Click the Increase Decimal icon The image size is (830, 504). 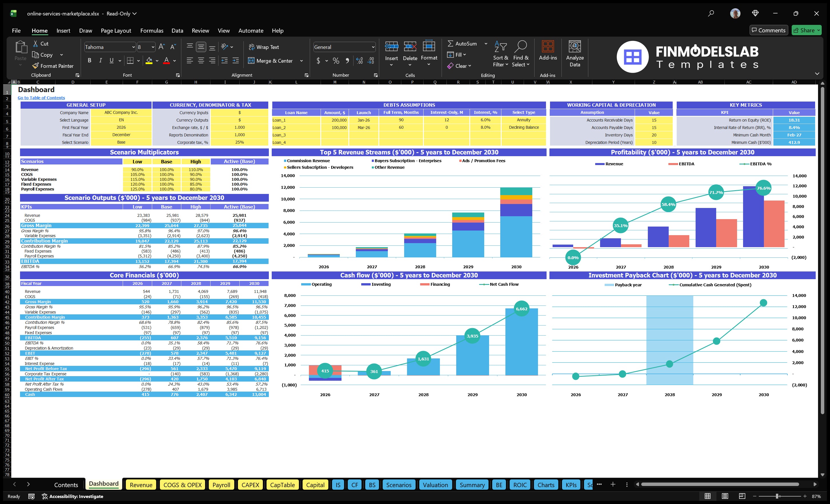[359, 61]
